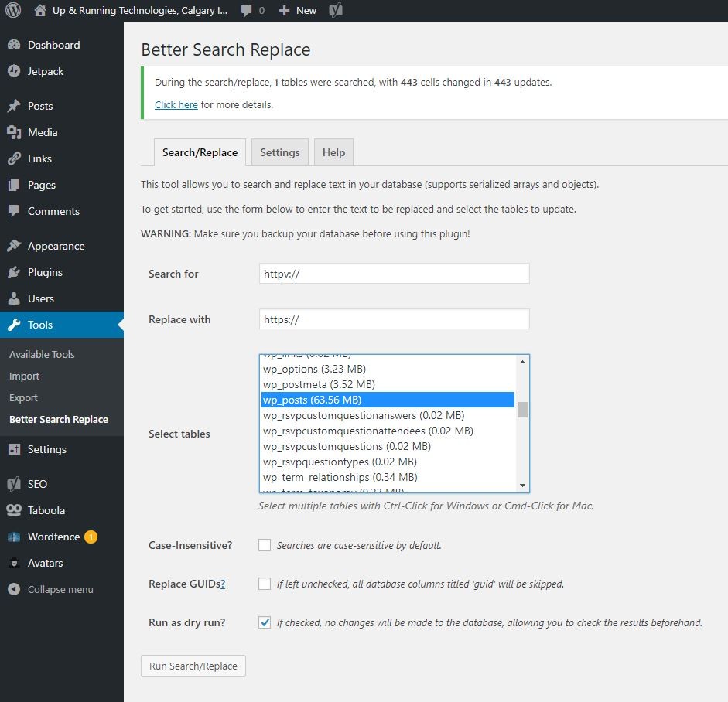
Task: Click the plus icon next to New
Action: (284, 11)
